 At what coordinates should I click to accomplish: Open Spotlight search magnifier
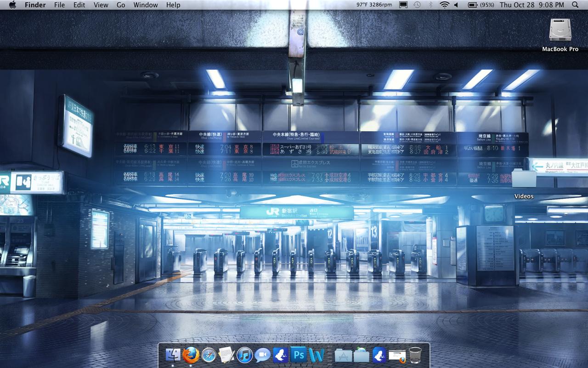pos(576,5)
